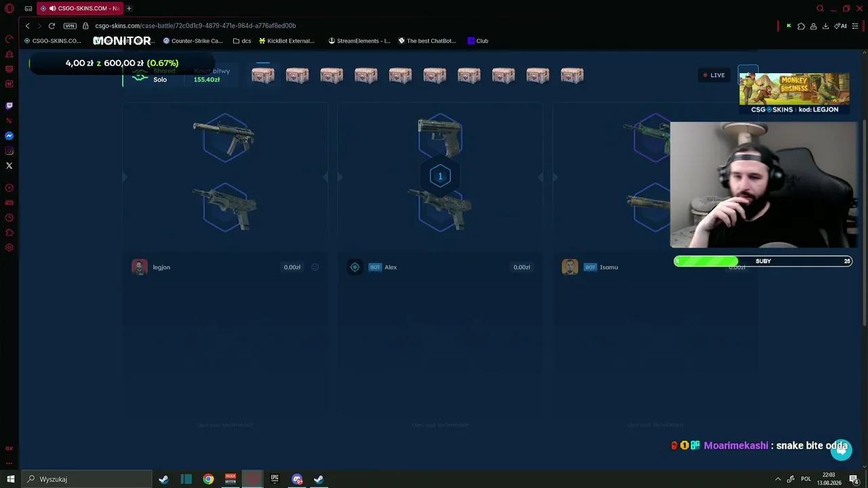Select the first case in battle row
Image resolution: width=868 pixels, height=488 pixels.
263,75
